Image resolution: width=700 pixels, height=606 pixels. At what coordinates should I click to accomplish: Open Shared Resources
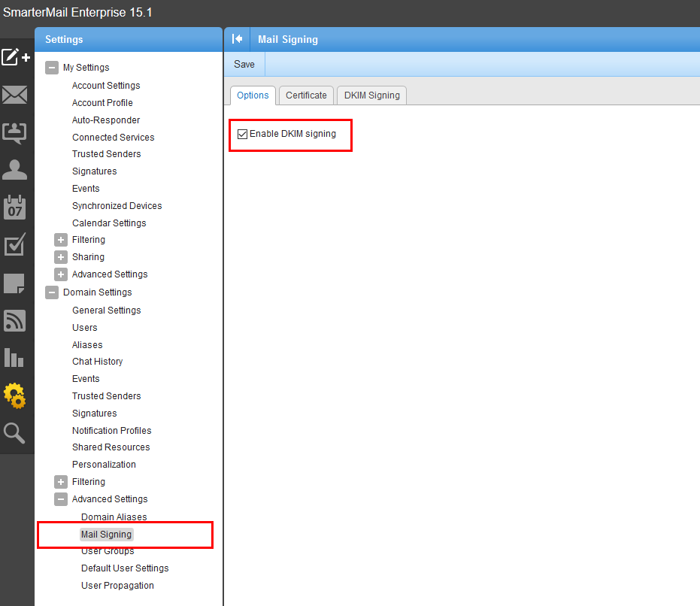[x=111, y=447]
